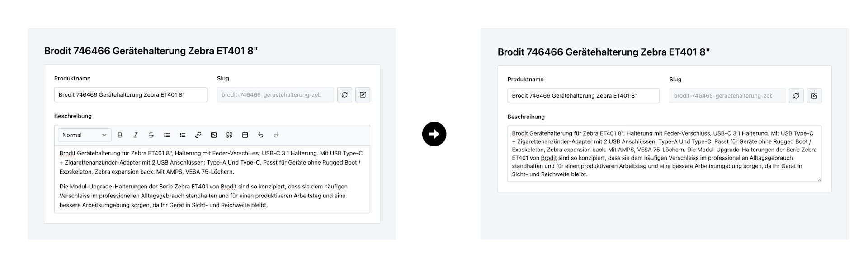Screen dimensions: 868x268
Task: Edit slug button in right panel
Action: click(x=814, y=96)
